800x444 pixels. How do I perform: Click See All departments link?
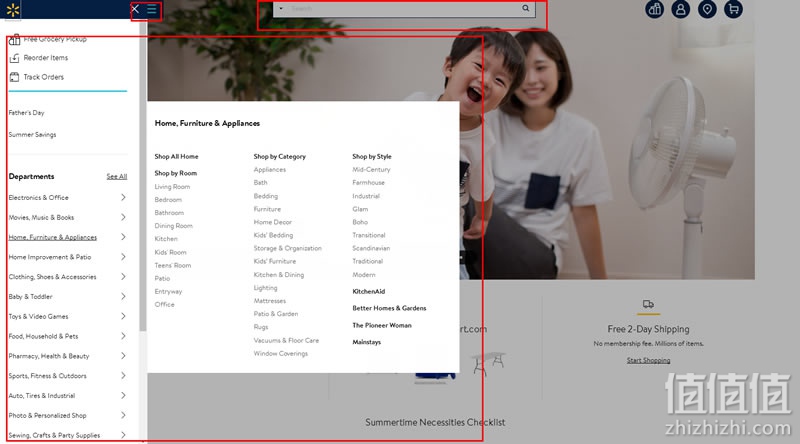[x=117, y=177]
